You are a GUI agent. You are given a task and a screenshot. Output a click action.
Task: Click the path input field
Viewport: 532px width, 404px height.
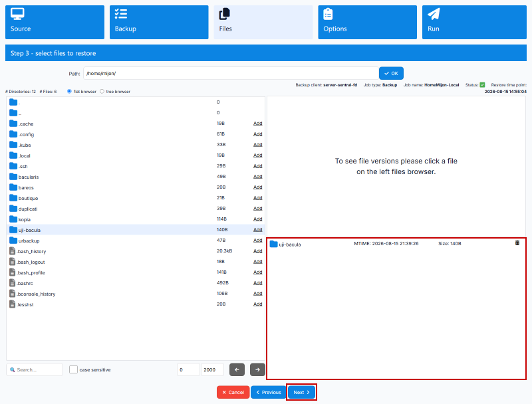coord(231,73)
